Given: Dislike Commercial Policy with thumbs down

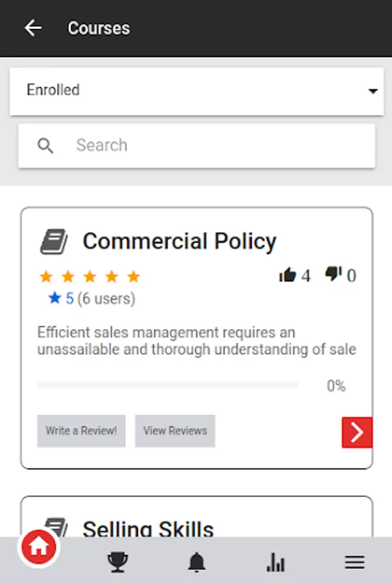Looking at the screenshot, I should (x=333, y=275).
